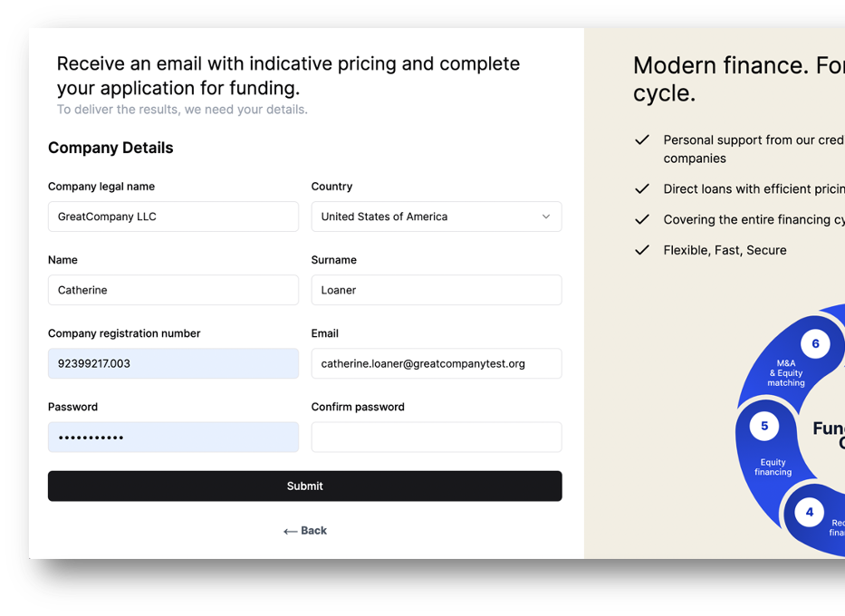845x616 pixels.
Task: Click the Name field containing Catherine
Action: pyautogui.click(x=173, y=290)
